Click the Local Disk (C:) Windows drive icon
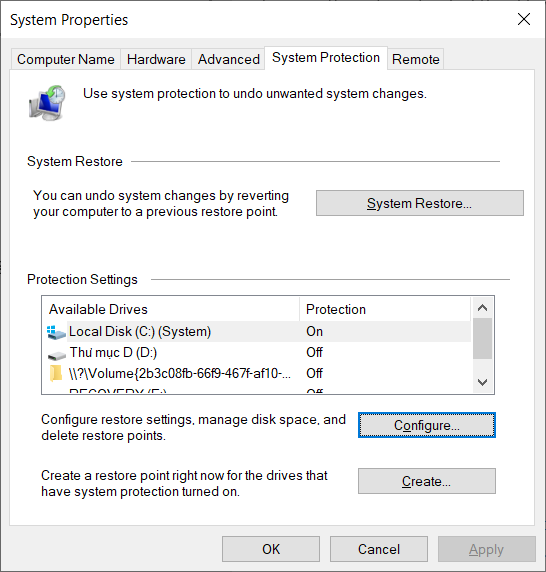This screenshot has height=572, width=546. point(56,332)
